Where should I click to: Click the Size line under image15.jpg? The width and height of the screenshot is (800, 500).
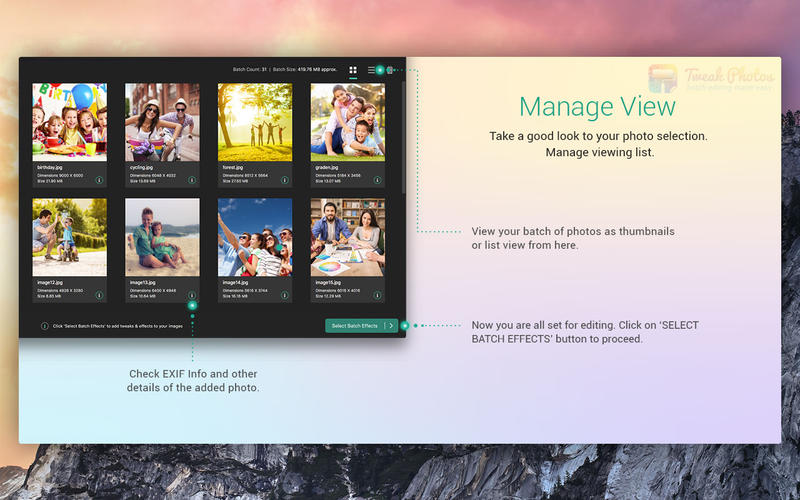tap(328, 296)
